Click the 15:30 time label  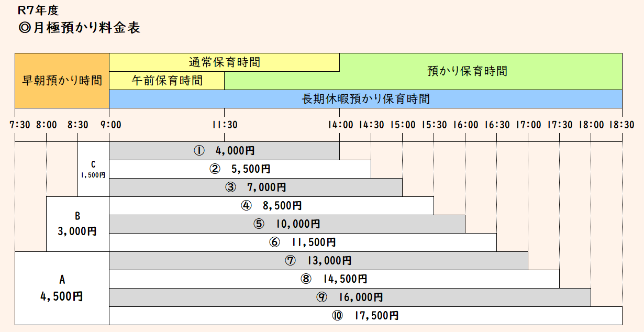[434, 125]
